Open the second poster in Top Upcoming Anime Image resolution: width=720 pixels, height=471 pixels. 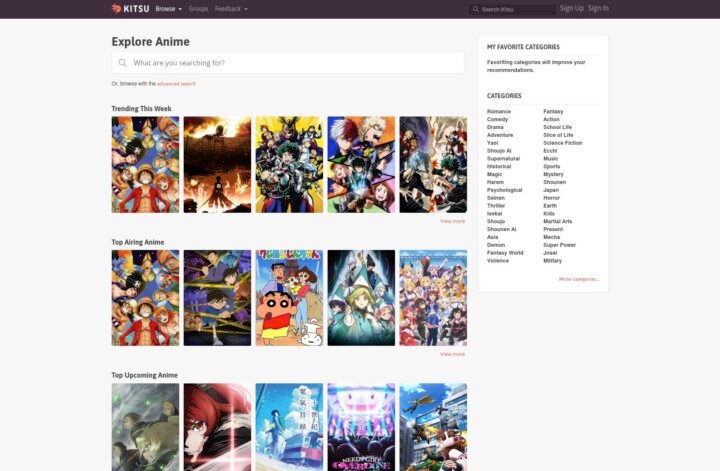(217, 427)
